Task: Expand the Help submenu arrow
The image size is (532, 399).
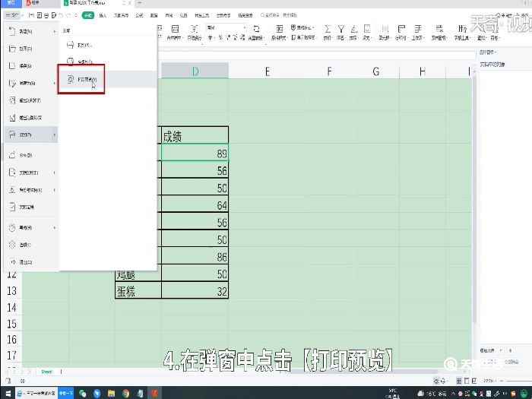Action: [55, 227]
